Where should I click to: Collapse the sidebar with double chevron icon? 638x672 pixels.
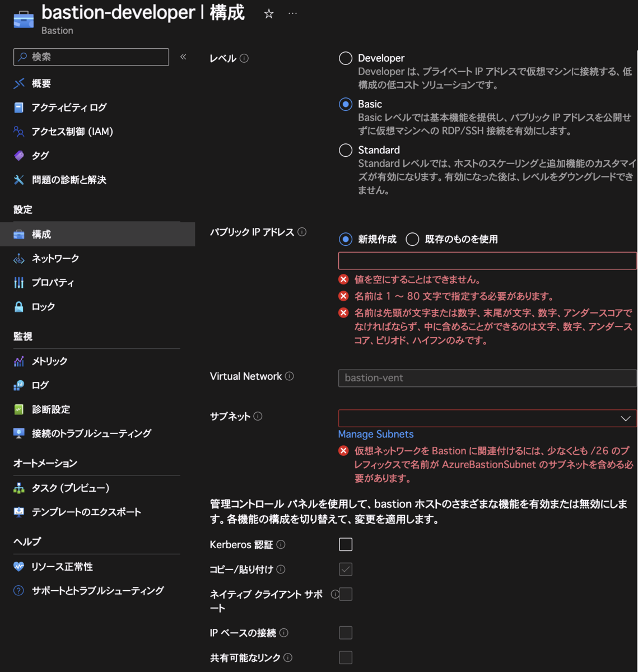[x=183, y=57]
